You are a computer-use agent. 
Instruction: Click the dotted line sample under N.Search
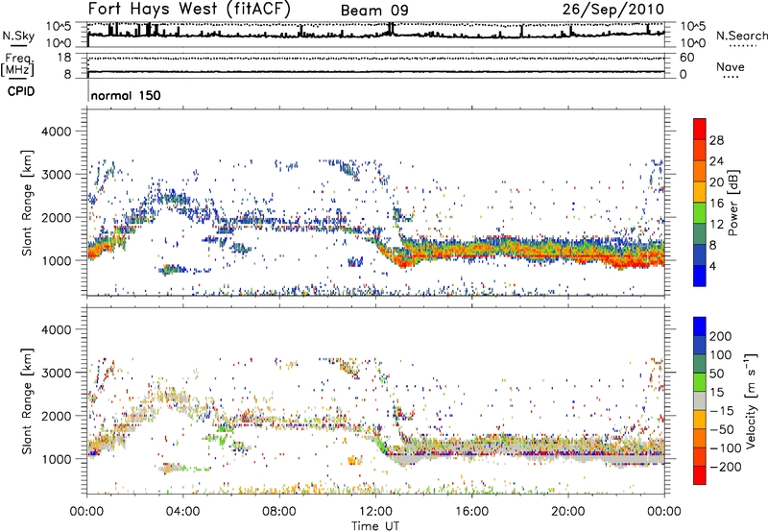coord(742,45)
